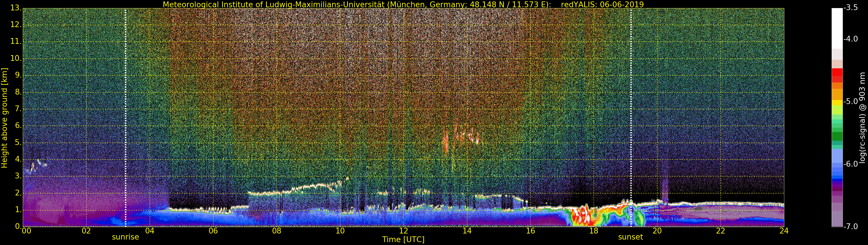This screenshot has width=868, height=245.
Task: Click colorbar tick label -4.0
Action: pyautogui.click(x=850, y=39)
